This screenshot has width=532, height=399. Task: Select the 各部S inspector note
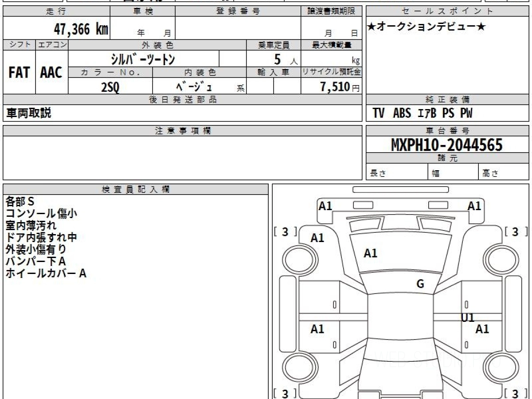coord(20,202)
